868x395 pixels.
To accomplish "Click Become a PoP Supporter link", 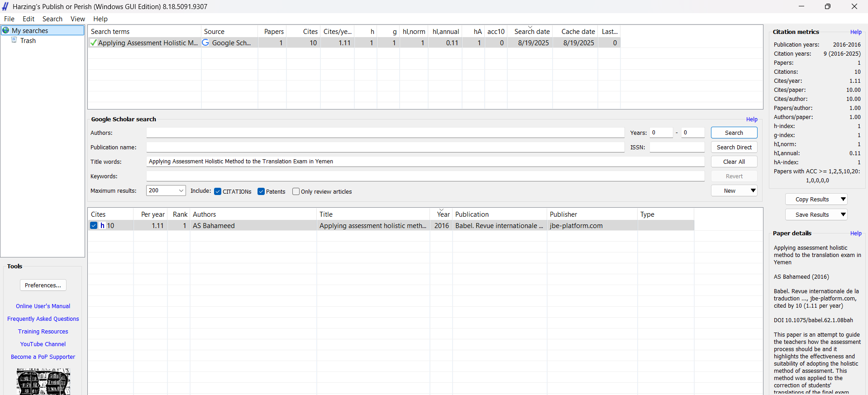I will pos(43,357).
